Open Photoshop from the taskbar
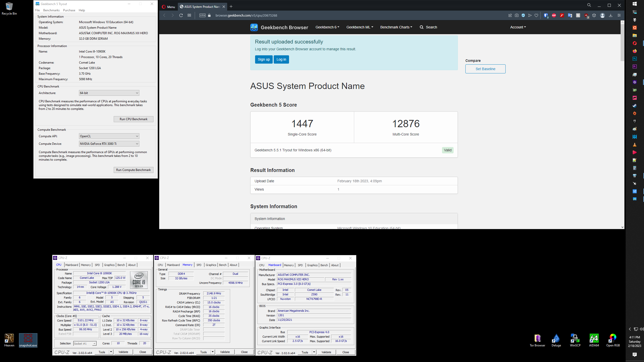 coord(635,59)
